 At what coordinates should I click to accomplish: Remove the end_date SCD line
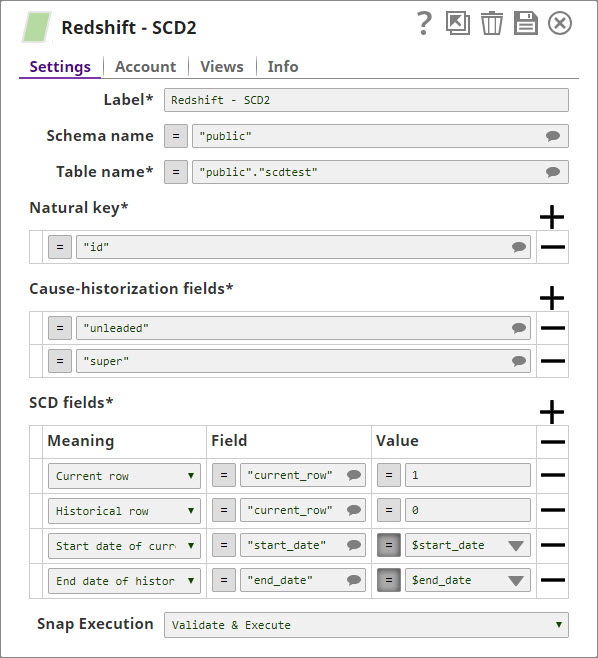click(553, 580)
